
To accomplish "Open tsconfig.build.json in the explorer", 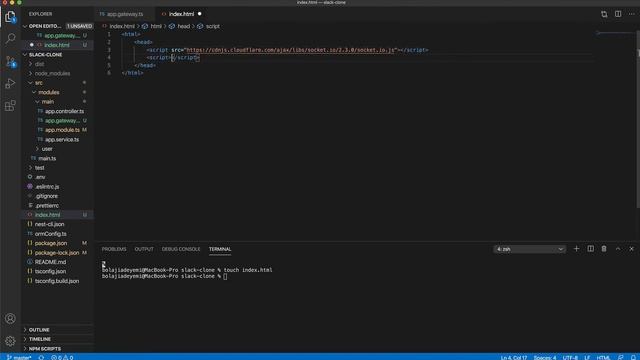I will 57,281.
